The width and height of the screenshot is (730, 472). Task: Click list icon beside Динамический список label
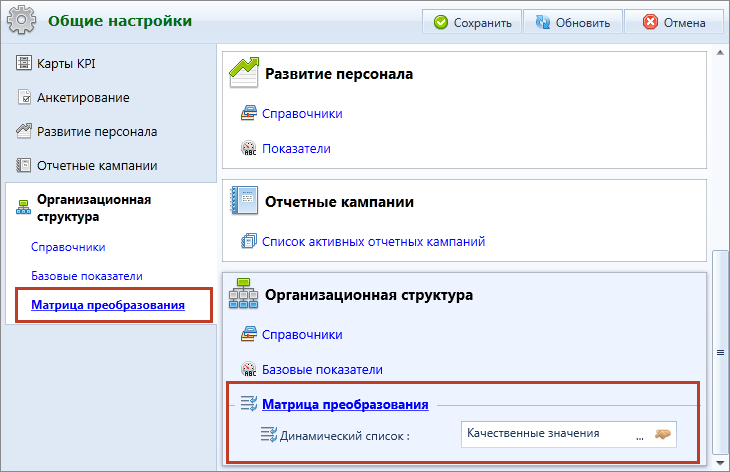(x=269, y=435)
